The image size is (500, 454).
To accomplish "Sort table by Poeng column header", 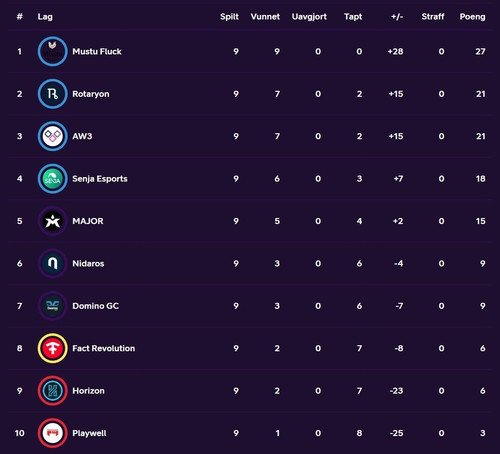I will (x=472, y=17).
